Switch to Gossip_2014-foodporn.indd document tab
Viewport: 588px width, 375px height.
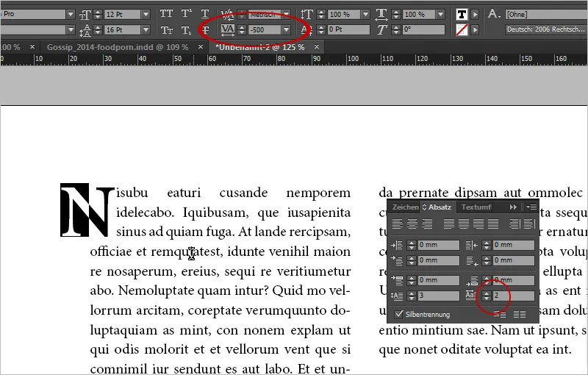click(x=118, y=47)
